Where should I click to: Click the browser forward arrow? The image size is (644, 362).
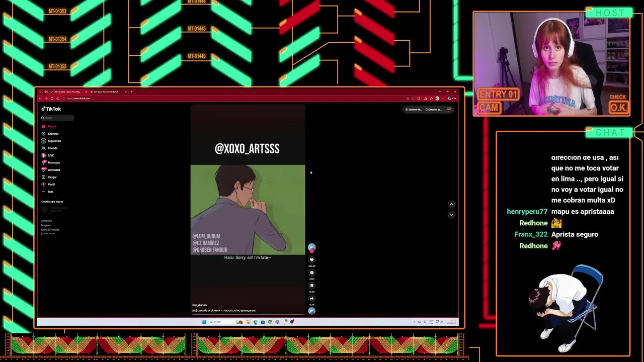click(x=46, y=99)
